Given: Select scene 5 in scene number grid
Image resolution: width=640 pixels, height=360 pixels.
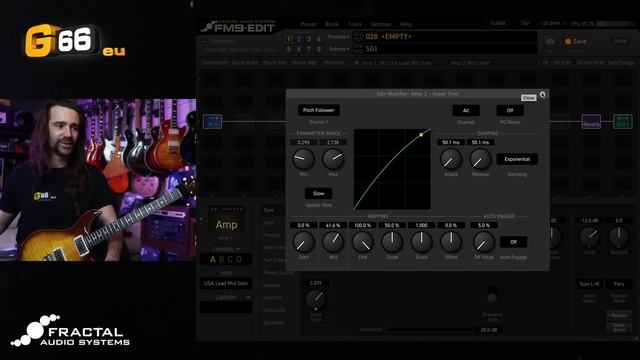Looking at the screenshot, I should pyautogui.click(x=289, y=49).
